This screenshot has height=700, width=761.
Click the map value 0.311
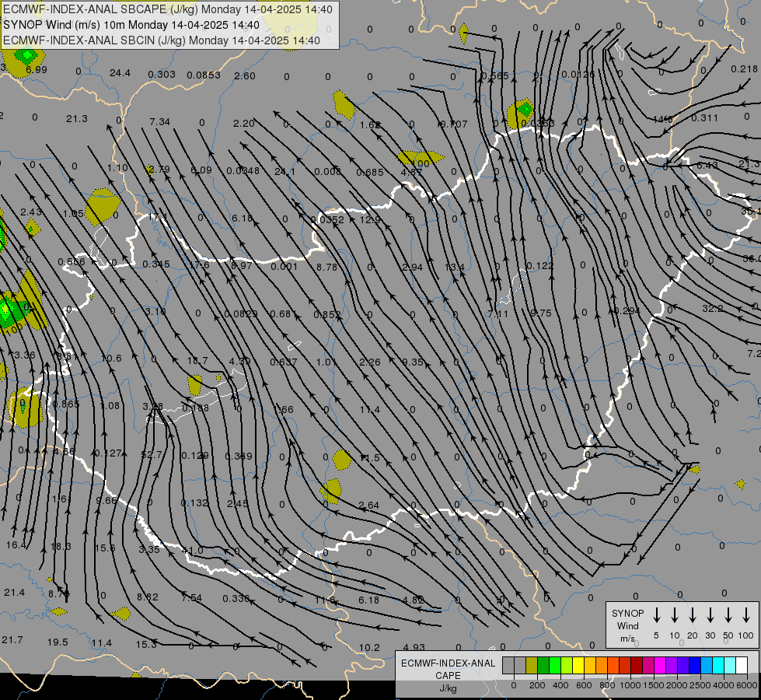pyautogui.click(x=705, y=118)
